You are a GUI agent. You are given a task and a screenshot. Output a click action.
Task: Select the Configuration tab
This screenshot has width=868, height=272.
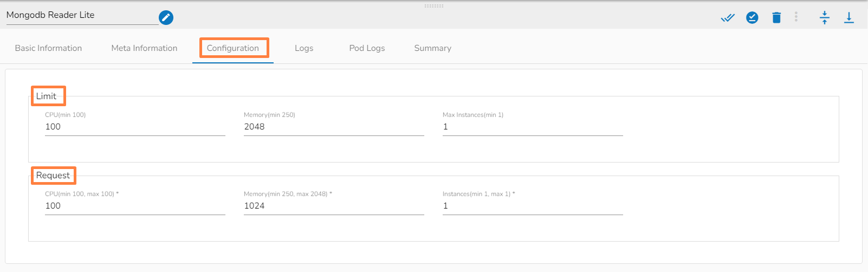click(233, 48)
